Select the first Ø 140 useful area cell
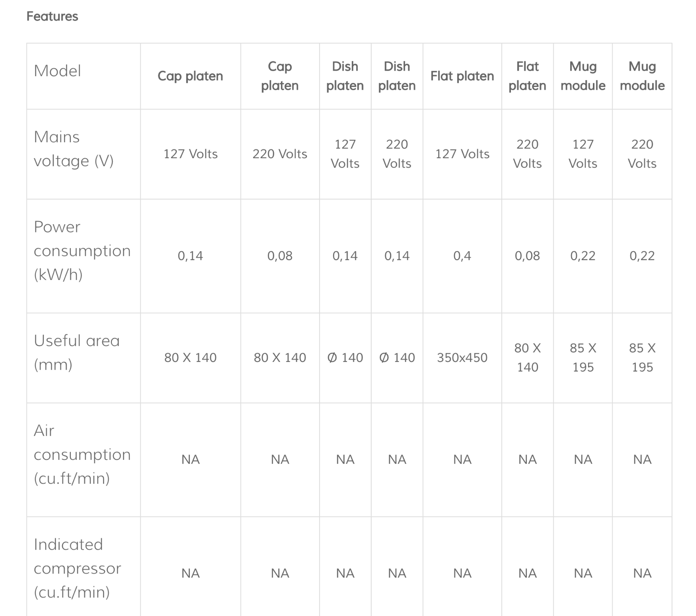The width and height of the screenshot is (696, 616). [x=345, y=358]
